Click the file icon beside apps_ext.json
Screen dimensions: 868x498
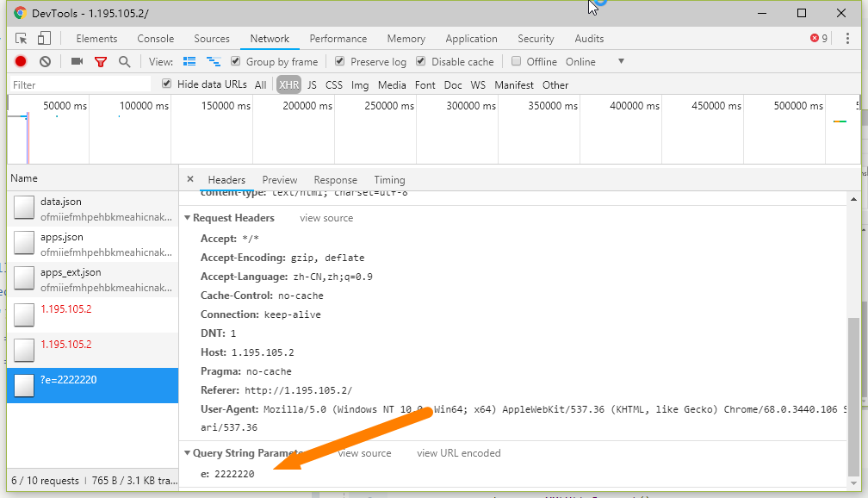pos(24,278)
